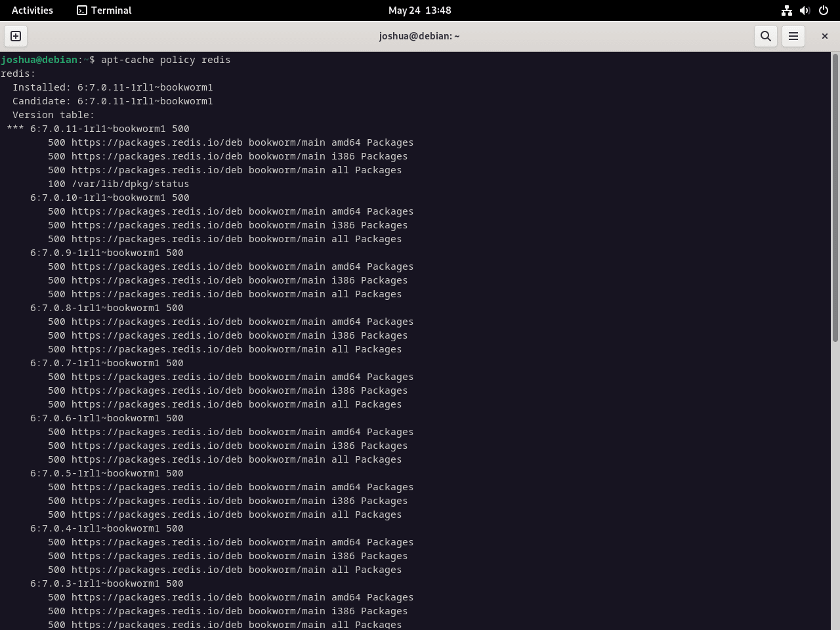Click the volume indicator
This screenshot has height=630, width=840.
pyautogui.click(x=805, y=10)
